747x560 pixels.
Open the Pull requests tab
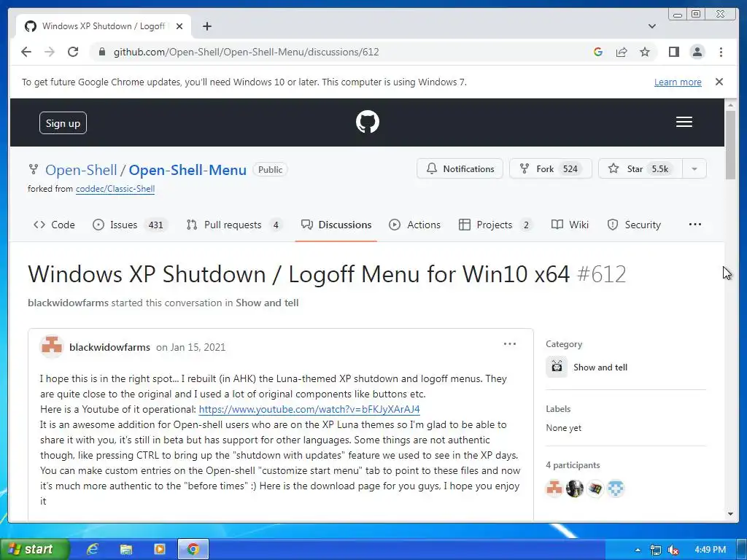(234, 225)
